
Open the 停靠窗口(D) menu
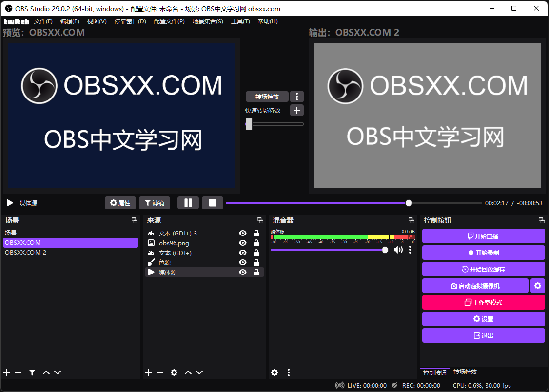(x=130, y=21)
